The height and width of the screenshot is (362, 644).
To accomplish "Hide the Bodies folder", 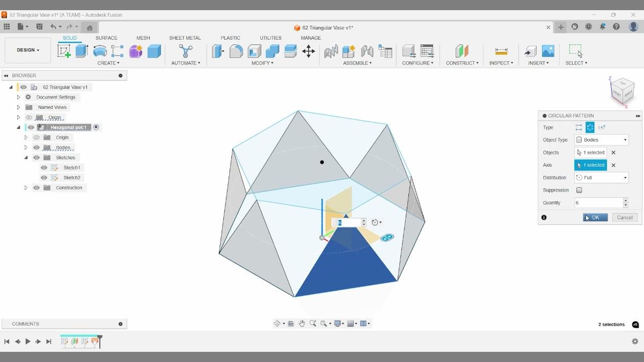I will (x=36, y=147).
